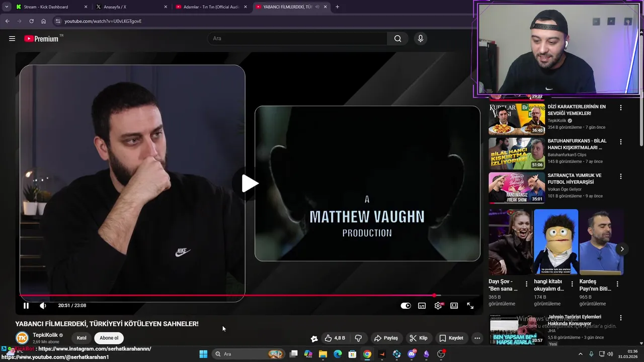Open Dayı Şov Shorts video

(x=510, y=242)
